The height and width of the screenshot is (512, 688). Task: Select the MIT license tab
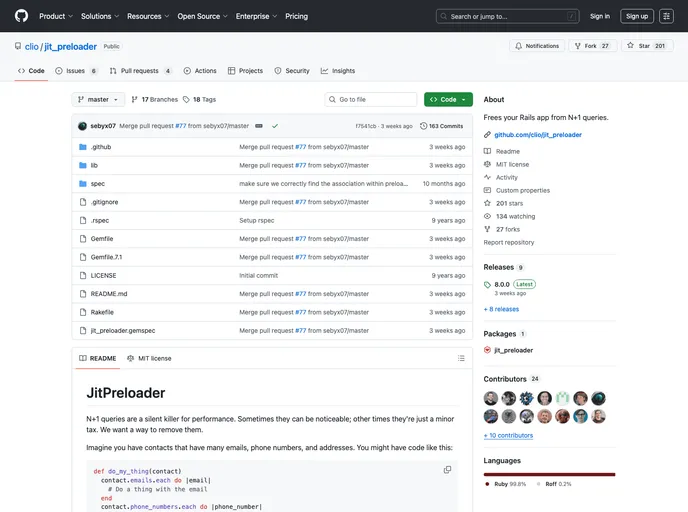point(149,358)
